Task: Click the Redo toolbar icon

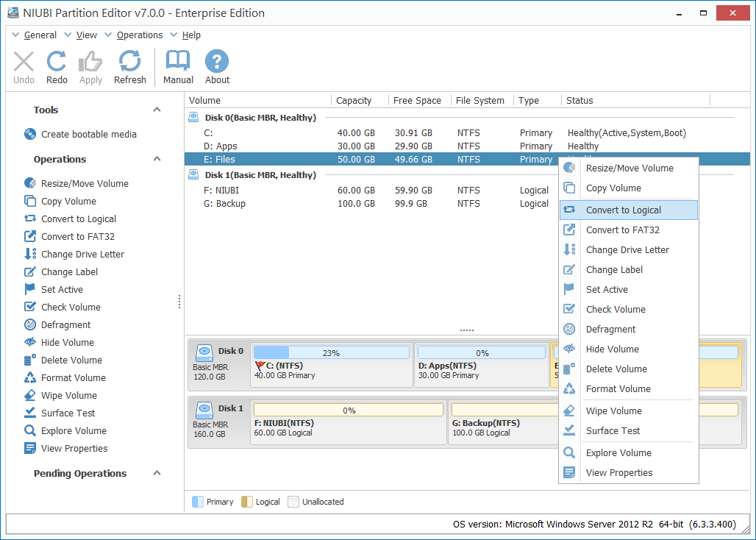Action: coord(57,62)
